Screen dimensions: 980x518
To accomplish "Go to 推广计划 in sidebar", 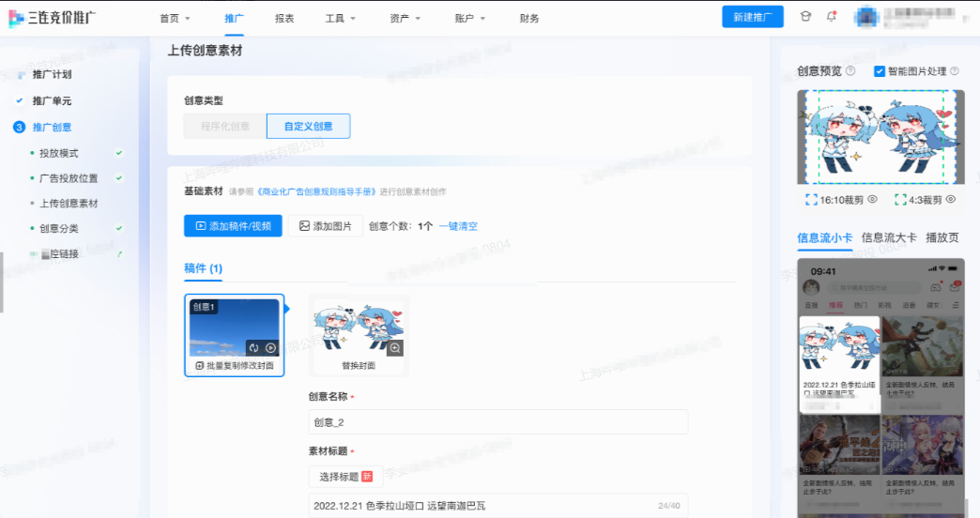I will tap(52, 74).
